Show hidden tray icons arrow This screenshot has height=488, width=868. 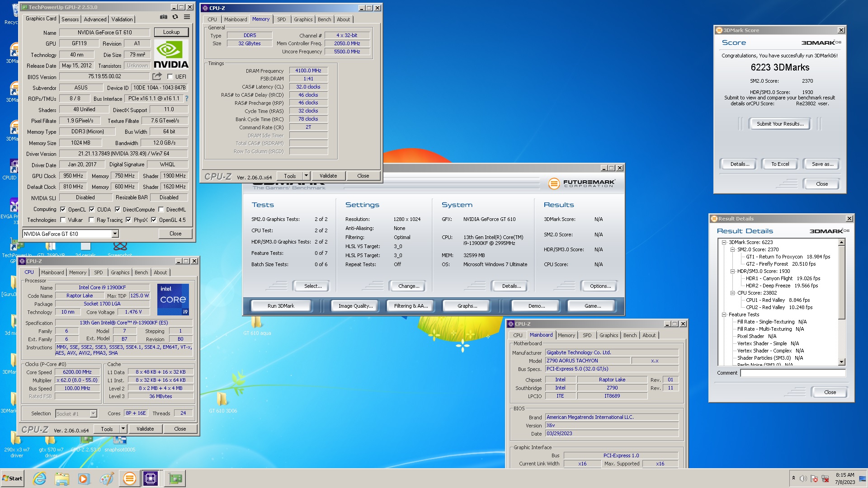click(x=793, y=478)
